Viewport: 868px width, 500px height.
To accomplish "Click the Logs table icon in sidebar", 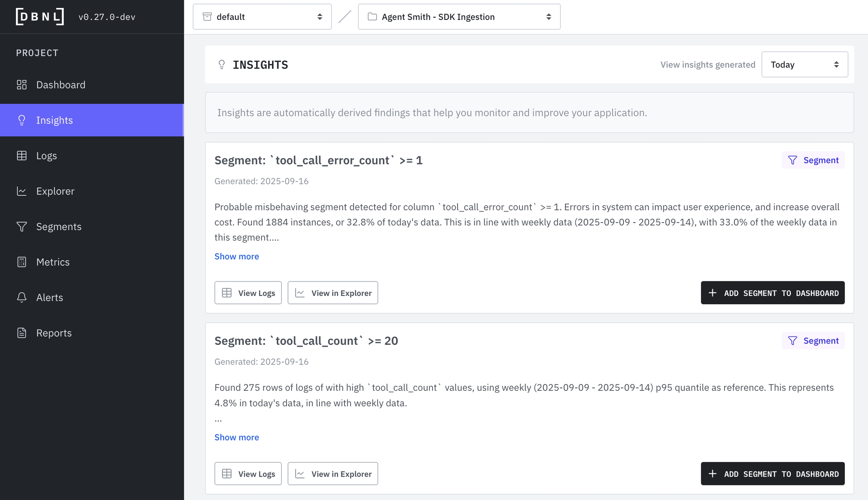I will pos(22,155).
